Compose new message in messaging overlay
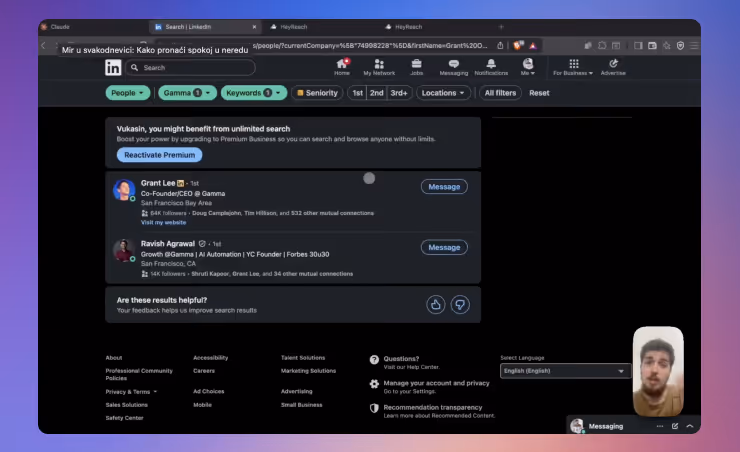This screenshot has height=452, width=740. click(675, 426)
